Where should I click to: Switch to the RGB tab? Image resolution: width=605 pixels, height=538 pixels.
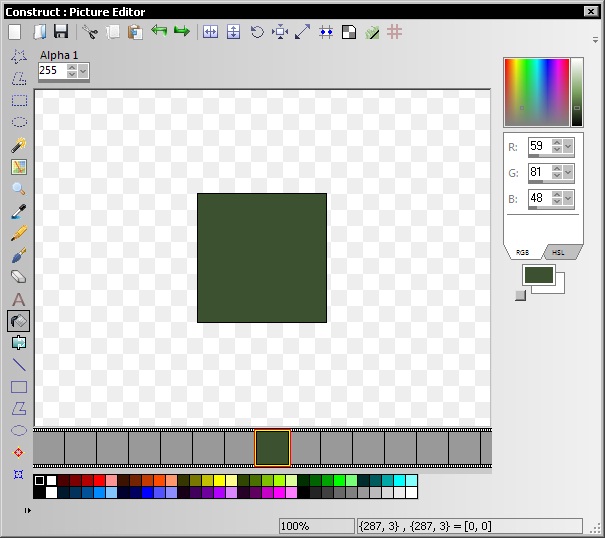(x=522, y=252)
